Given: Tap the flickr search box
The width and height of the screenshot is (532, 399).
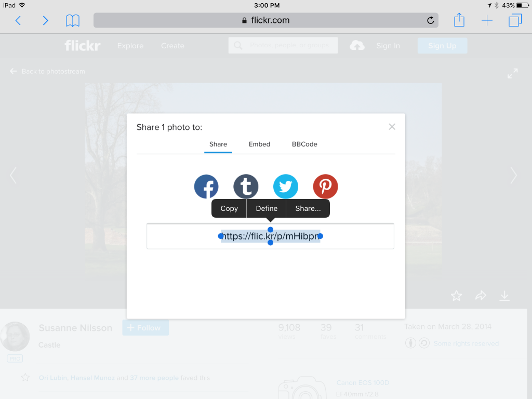Looking at the screenshot, I should click(x=283, y=46).
